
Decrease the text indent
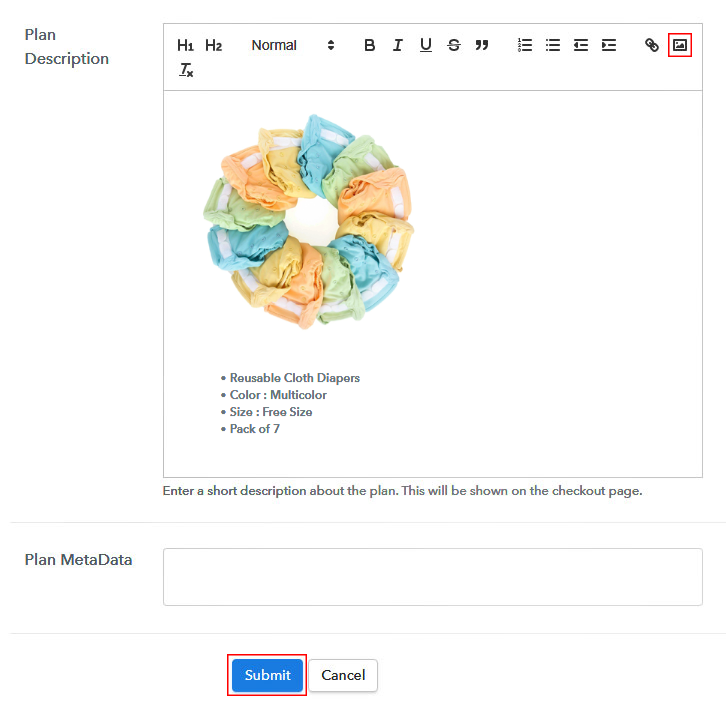click(x=581, y=45)
